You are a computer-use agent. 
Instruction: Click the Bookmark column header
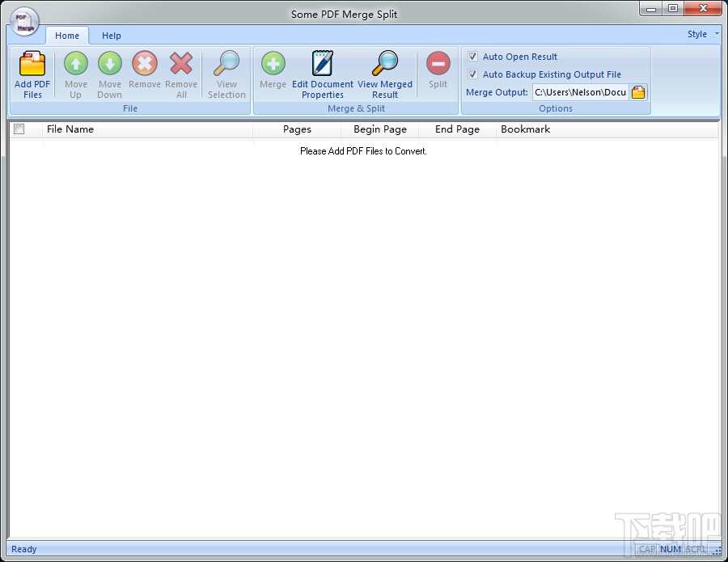point(607,129)
